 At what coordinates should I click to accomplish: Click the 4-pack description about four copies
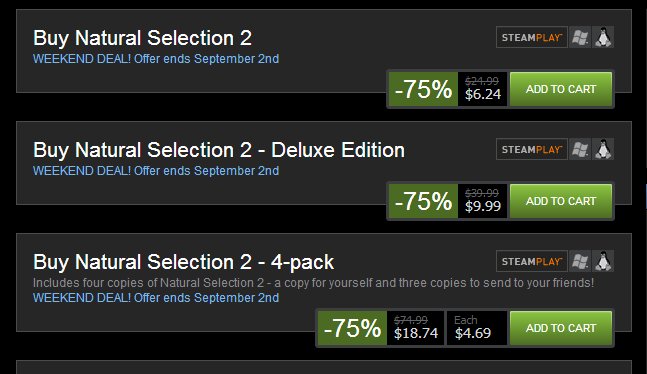[x=314, y=283]
